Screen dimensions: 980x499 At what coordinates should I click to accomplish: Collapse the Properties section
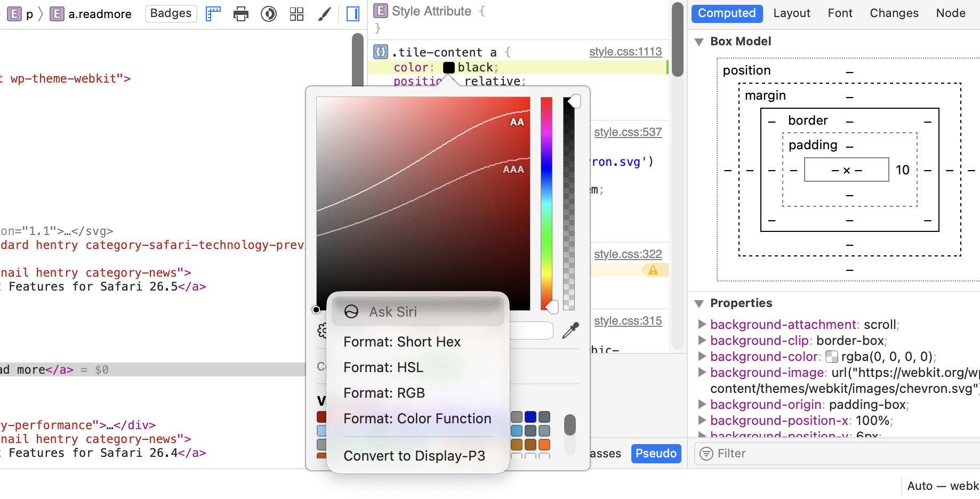click(x=699, y=303)
